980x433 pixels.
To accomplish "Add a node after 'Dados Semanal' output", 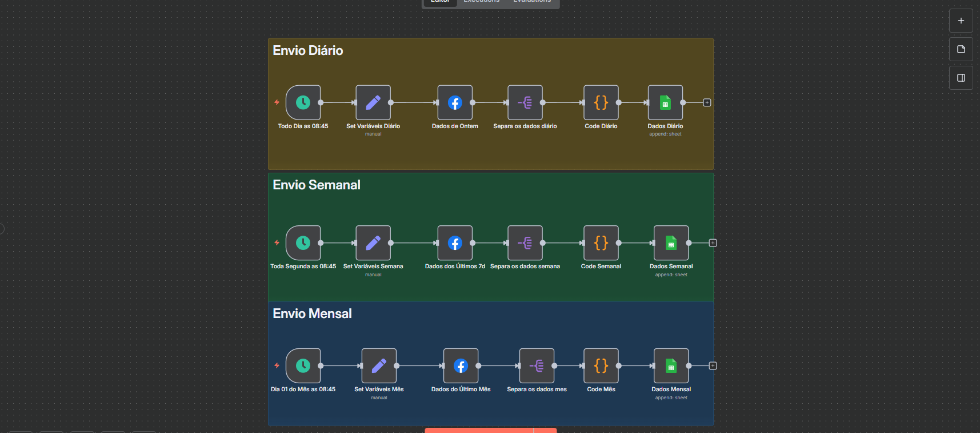I will coord(713,243).
